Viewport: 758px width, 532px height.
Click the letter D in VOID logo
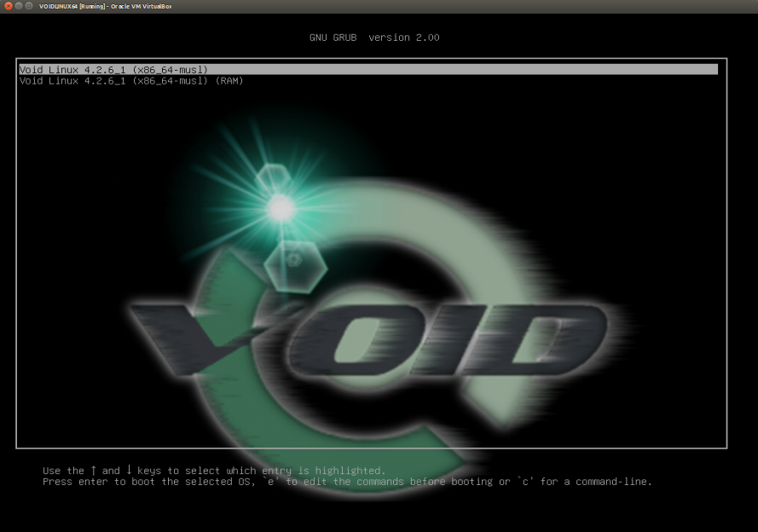point(546,341)
